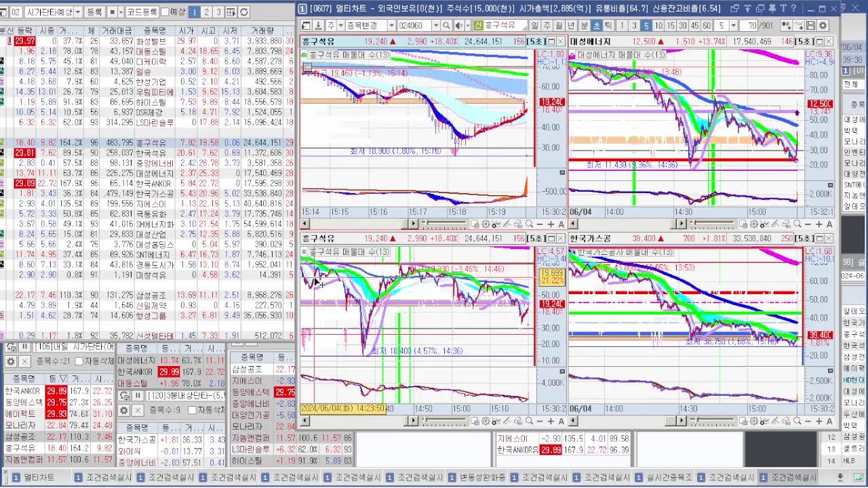The height and width of the screenshot is (488, 868).
Task: Click the A auto-scale icon on top-left chart
Action: pos(561,224)
